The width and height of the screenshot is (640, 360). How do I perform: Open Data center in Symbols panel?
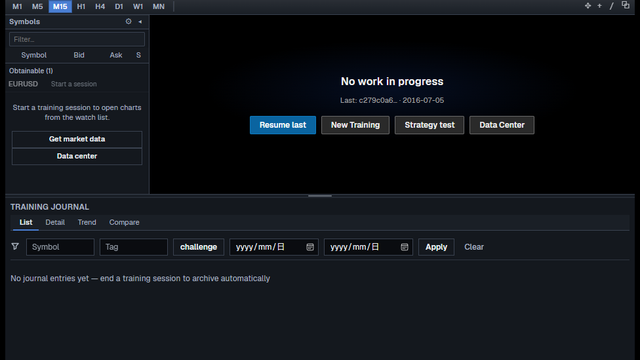point(77,156)
